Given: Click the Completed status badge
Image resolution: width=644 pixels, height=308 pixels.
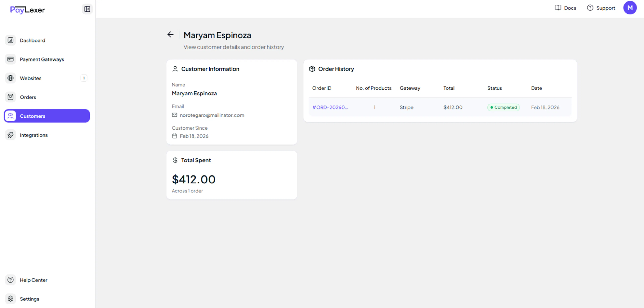Looking at the screenshot, I should click(503, 107).
